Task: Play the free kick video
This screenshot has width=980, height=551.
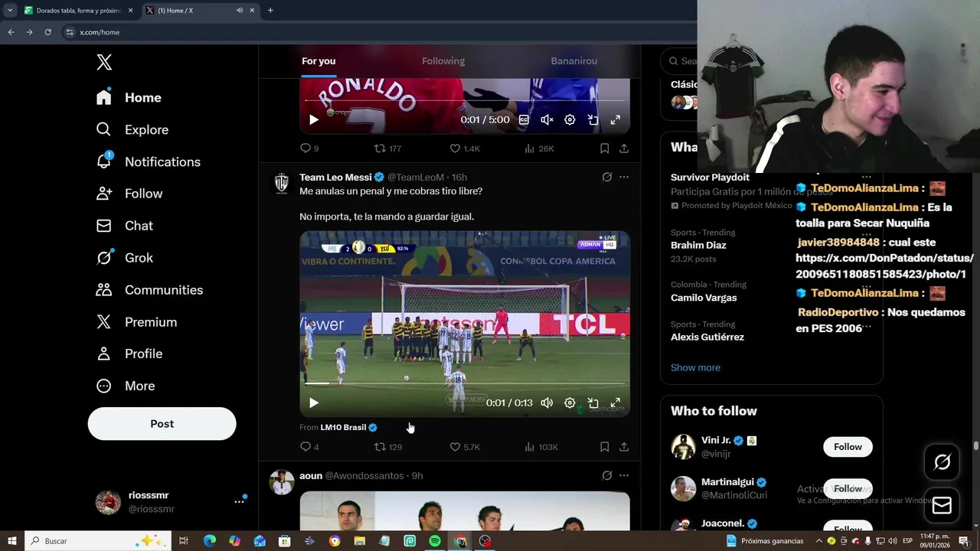Action: 314,403
